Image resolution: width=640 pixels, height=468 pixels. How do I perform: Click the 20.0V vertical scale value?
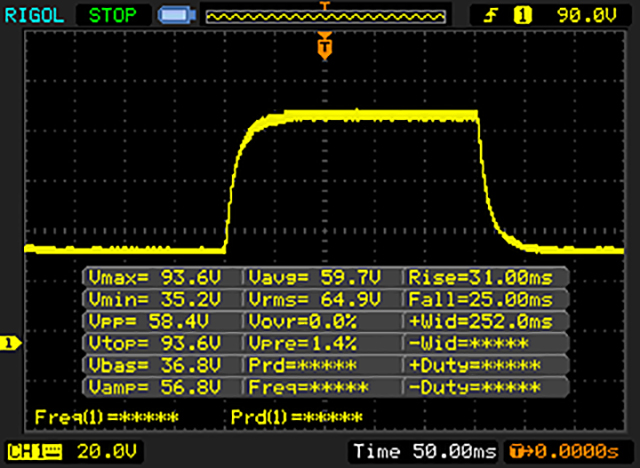point(107,452)
